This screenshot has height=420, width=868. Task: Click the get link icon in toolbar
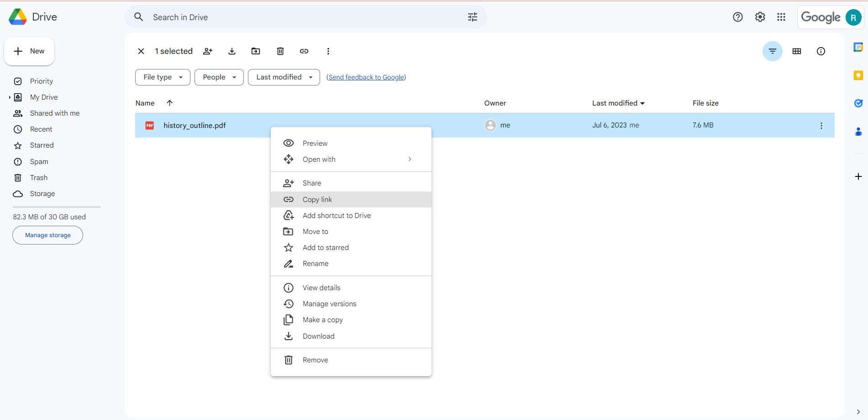(304, 51)
